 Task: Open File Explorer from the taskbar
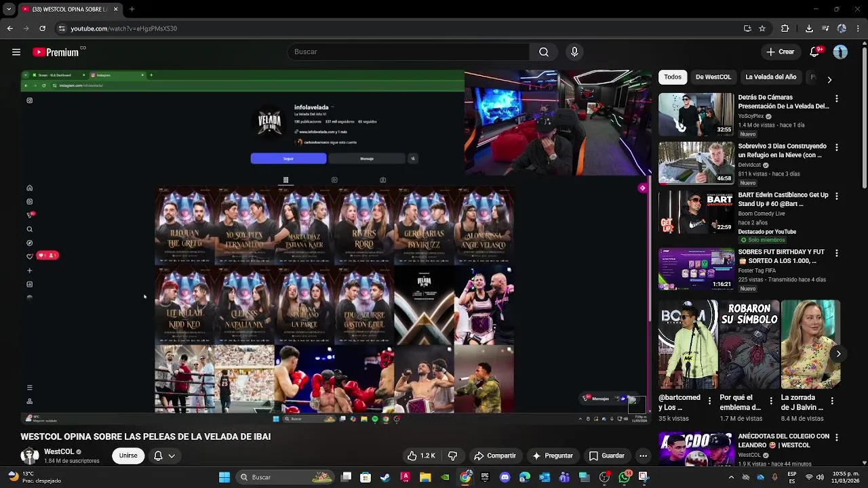pos(425,477)
